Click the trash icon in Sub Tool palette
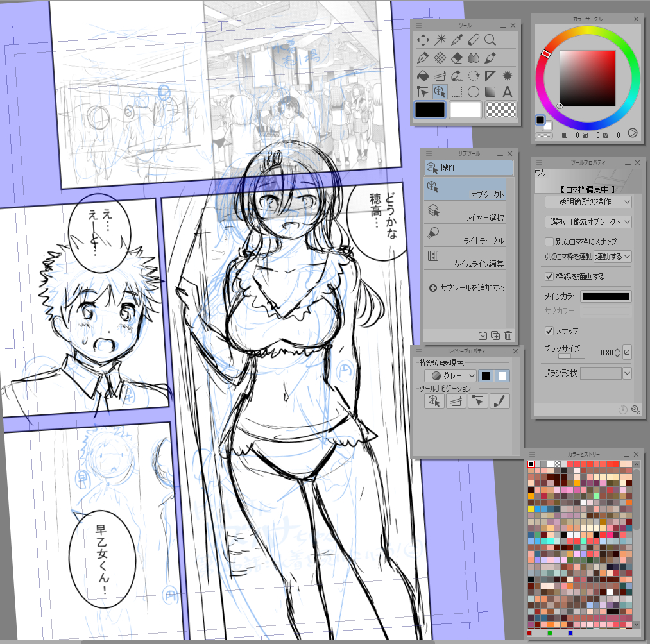Viewport: 650px width, 644px height. pos(508,335)
